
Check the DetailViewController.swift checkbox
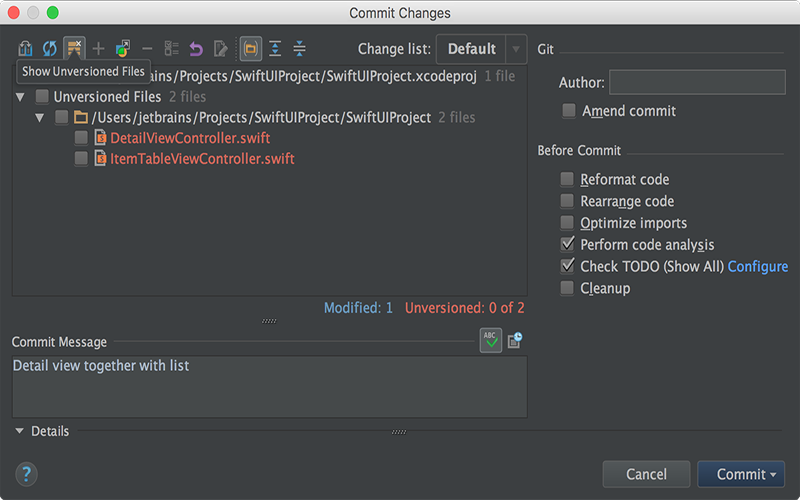click(81, 137)
